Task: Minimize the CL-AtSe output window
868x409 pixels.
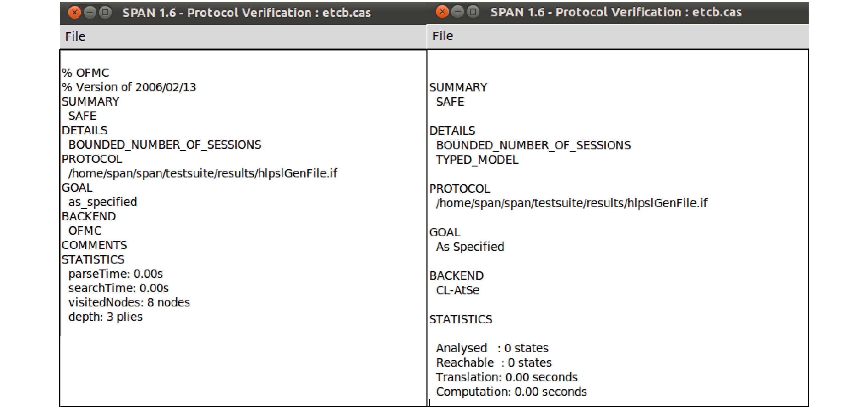Action: [458, 12]
